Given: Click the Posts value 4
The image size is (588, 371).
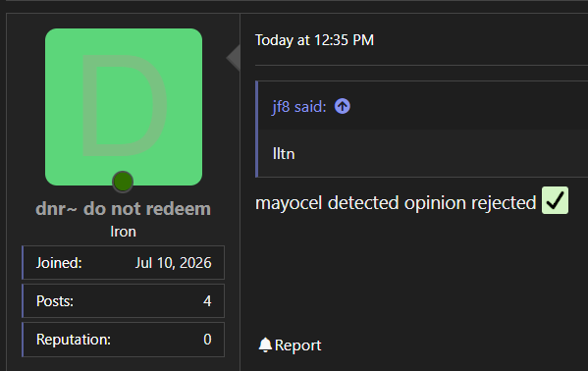Looking at the screenshot, I should pos(207,301).
